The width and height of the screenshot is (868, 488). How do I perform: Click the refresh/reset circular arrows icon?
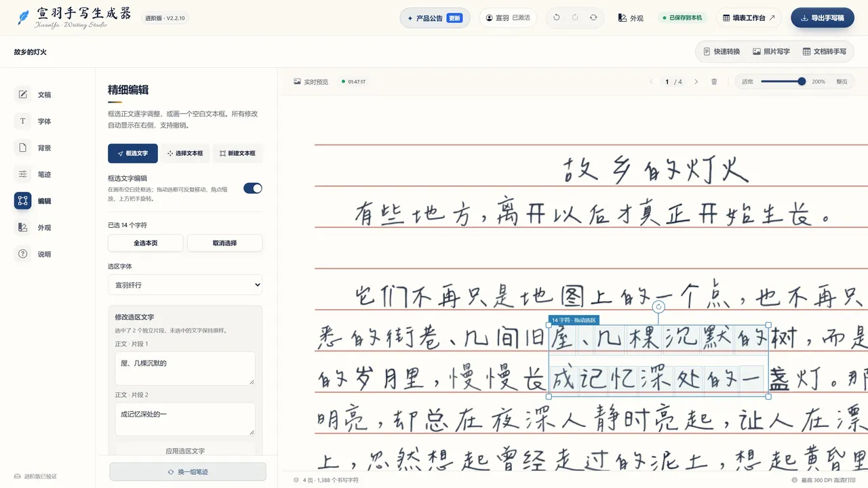coord(593,18)
